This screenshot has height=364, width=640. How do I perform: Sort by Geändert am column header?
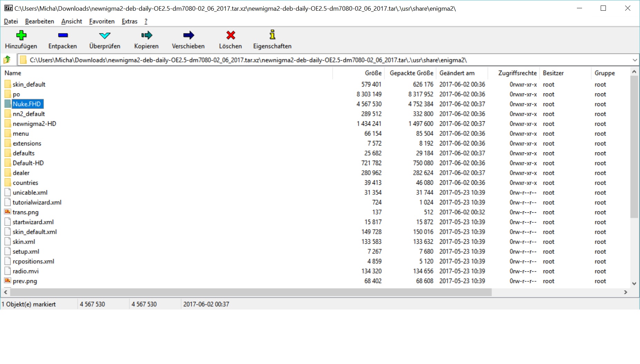point(457,73)
